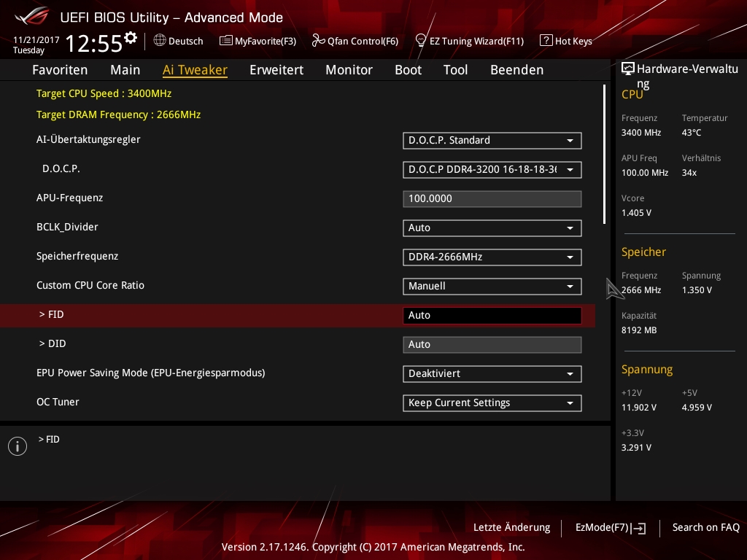Launch EZ Tuning Wizard lightbulb icon
Viewport: 747px width, 560px height.
tap(421, 41)
